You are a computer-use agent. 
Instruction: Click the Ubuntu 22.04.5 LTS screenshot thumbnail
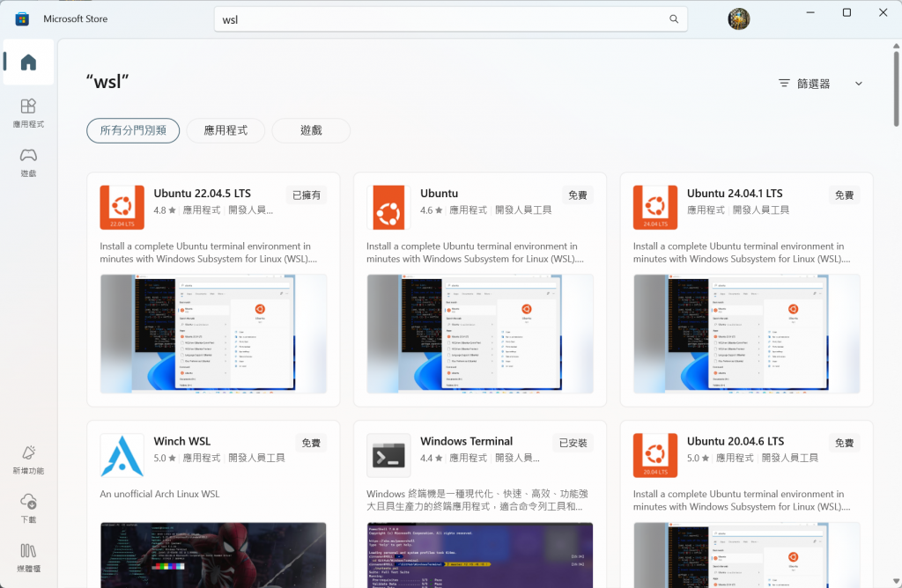[213, 334]
